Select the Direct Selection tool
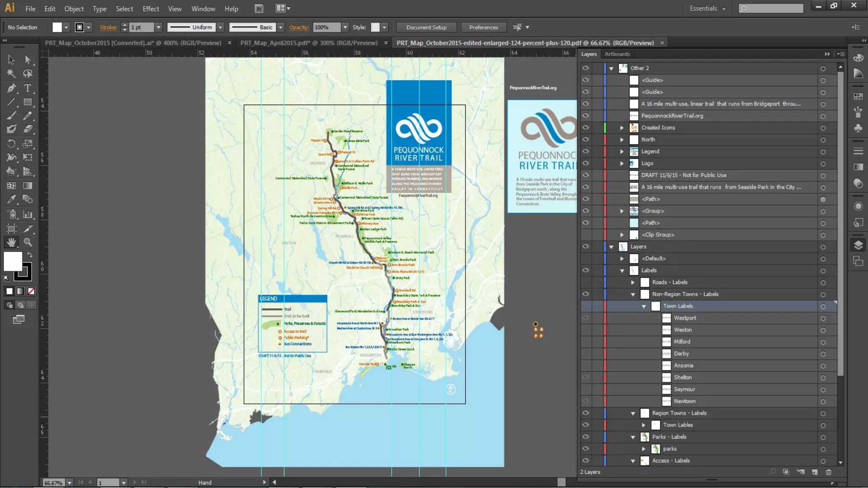 pyautogui.click(x=28, y=60)
